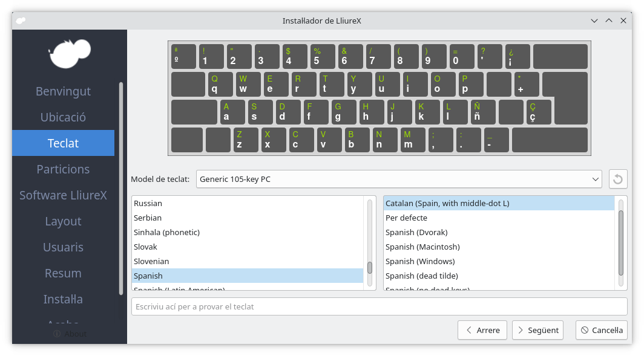
Task: Switch to Particions step in sidebar
Action: click(x=63, y=169)
